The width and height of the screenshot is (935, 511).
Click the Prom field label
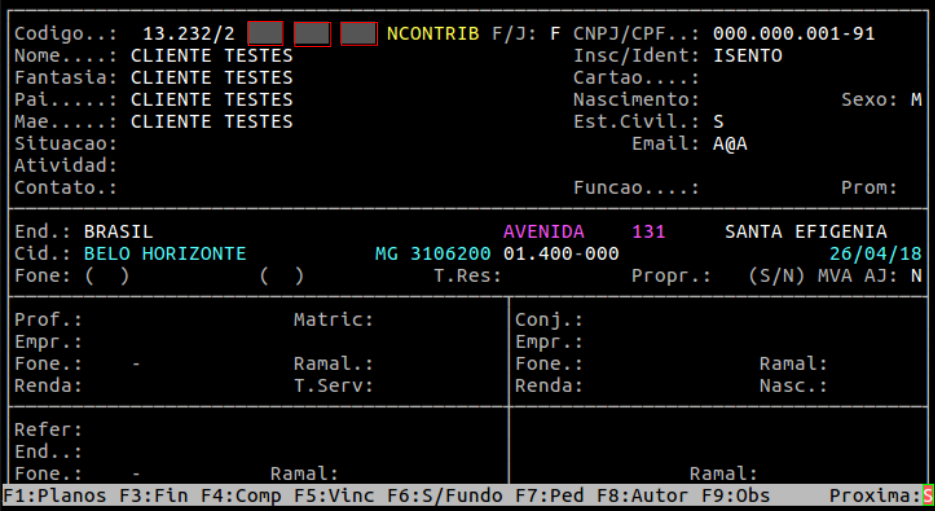click(x=869, y=188)
